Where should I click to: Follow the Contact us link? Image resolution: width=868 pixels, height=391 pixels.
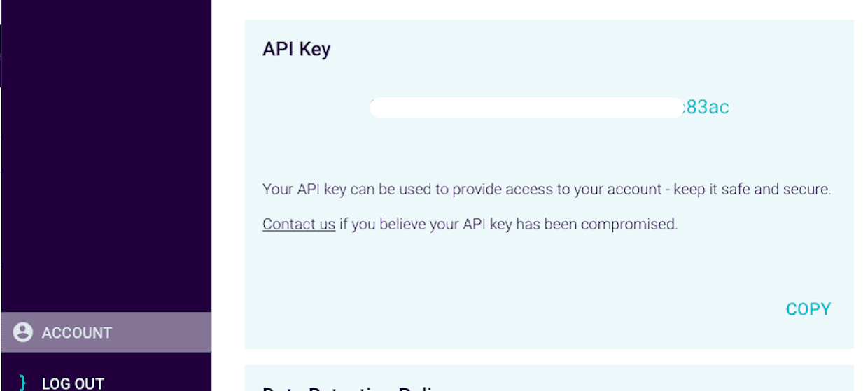click(x=299, y=225)
